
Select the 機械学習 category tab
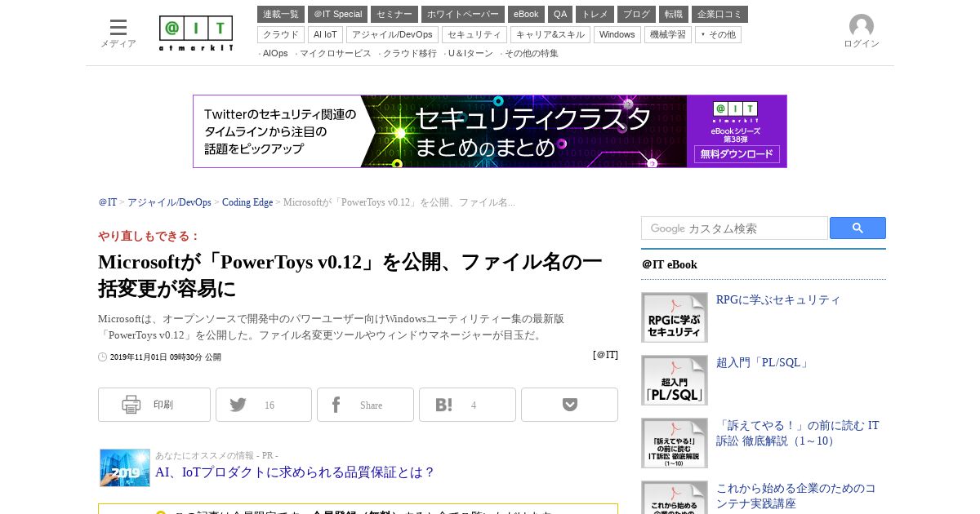[x=668, y=34]
